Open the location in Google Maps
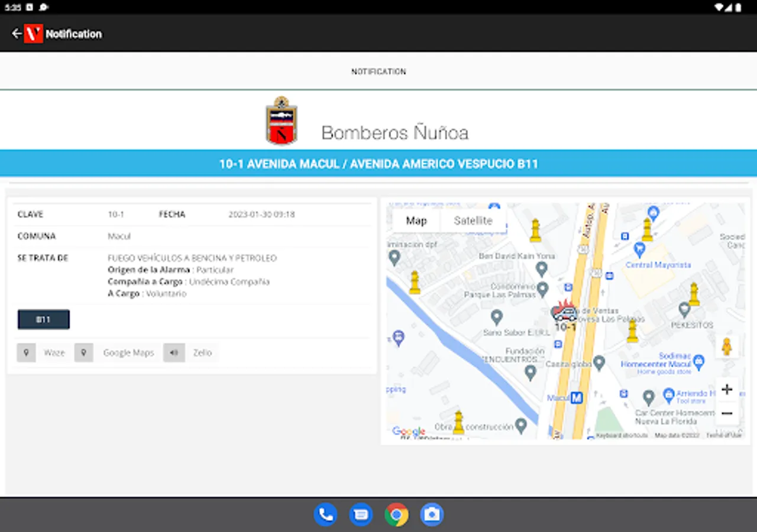 tap(116, 353)
